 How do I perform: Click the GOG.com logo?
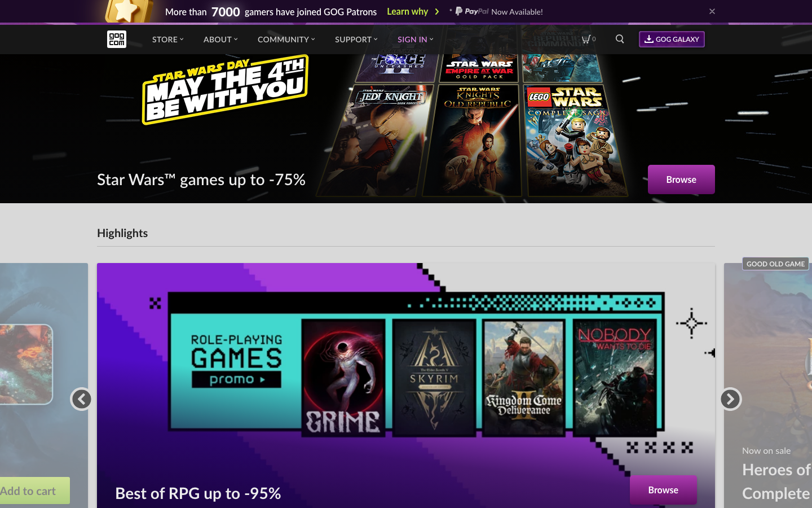[117, 39]
